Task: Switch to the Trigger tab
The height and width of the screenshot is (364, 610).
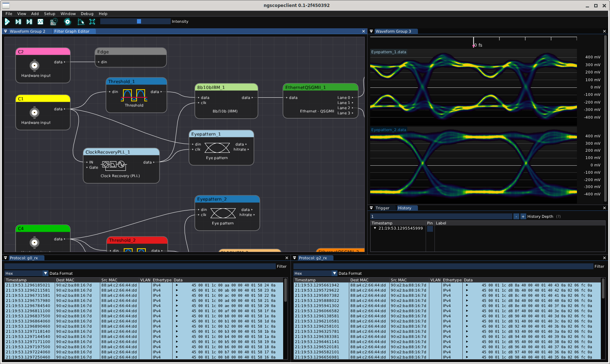Action: point(382,208)
